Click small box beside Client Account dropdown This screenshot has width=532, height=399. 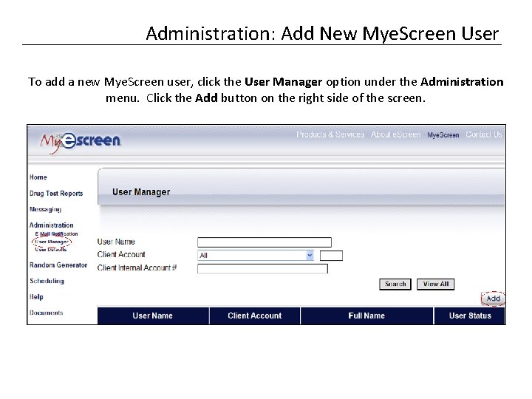331,256
